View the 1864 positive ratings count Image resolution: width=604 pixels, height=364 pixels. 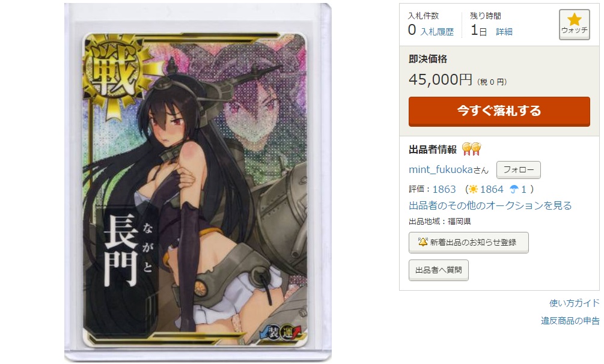pos(492,189)
